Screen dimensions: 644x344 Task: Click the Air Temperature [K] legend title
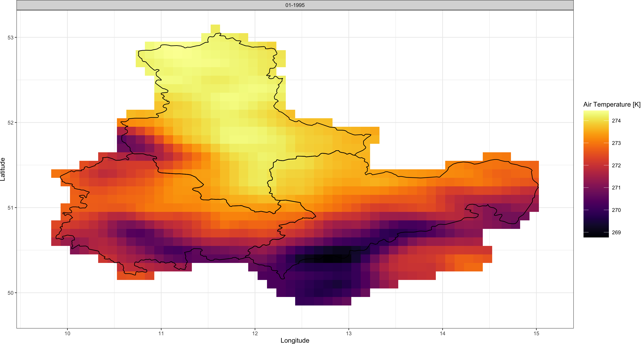[x=612, y=104]
